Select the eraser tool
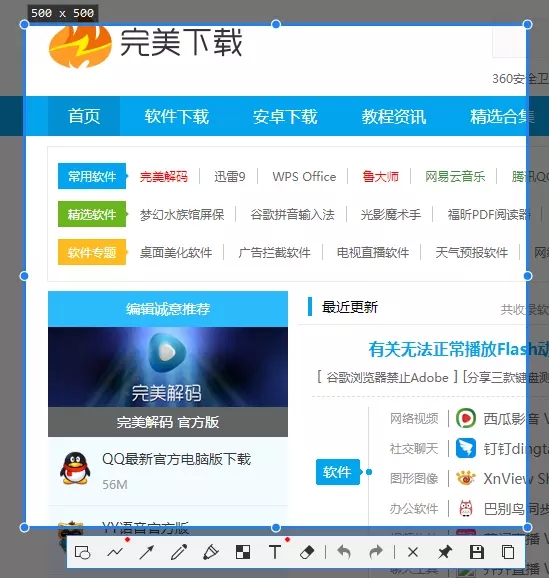549x578 pixels. [x=307, y=552]
